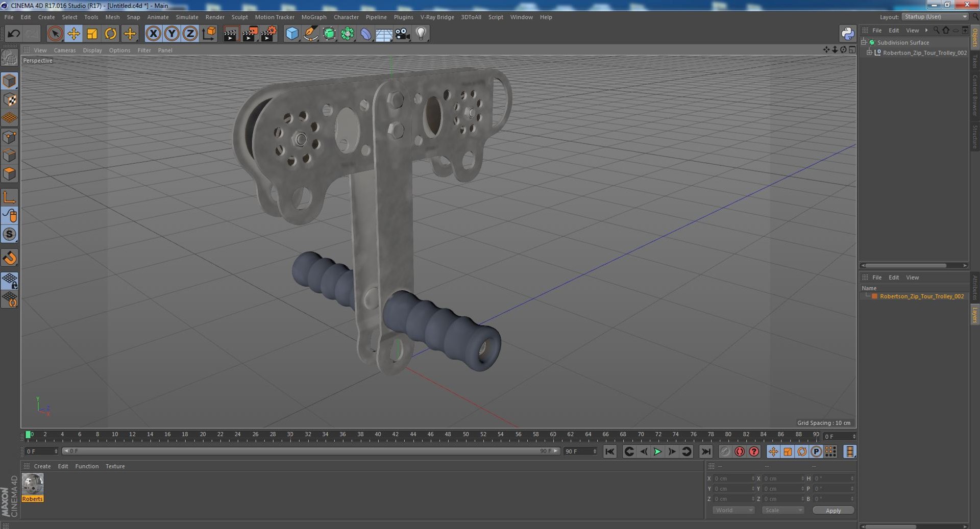The image size is (980, 529).
Task: Switch to the Structure side tab
Action: [x=974, y=136]
